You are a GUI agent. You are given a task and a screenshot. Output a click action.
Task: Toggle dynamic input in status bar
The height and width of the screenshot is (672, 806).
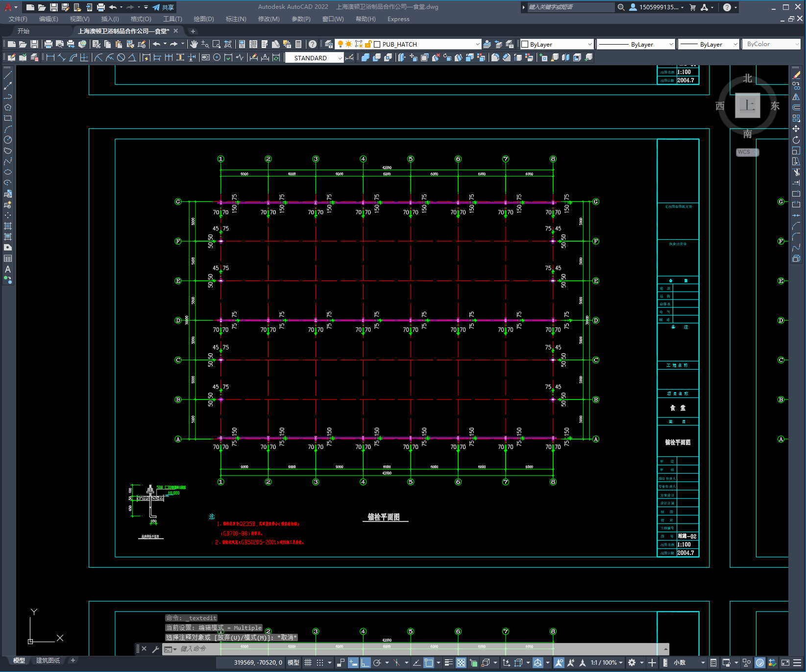point(353,663)
